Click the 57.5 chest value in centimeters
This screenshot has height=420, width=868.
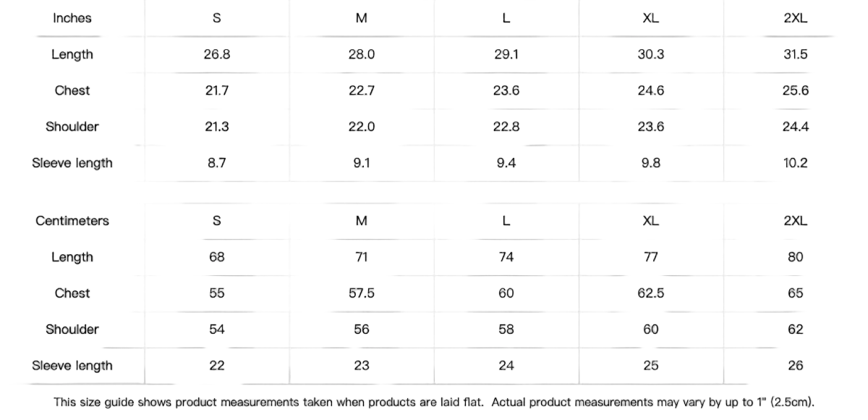[362, 293]
